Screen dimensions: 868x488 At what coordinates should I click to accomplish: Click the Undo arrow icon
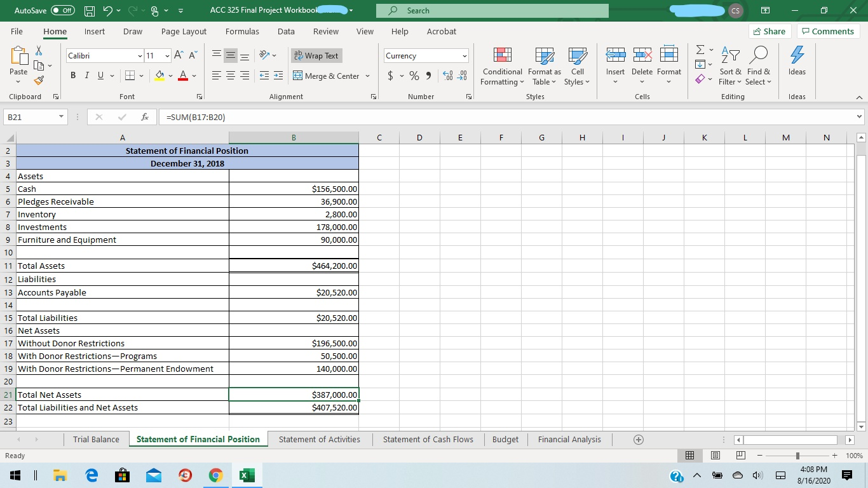coord(107,11)
